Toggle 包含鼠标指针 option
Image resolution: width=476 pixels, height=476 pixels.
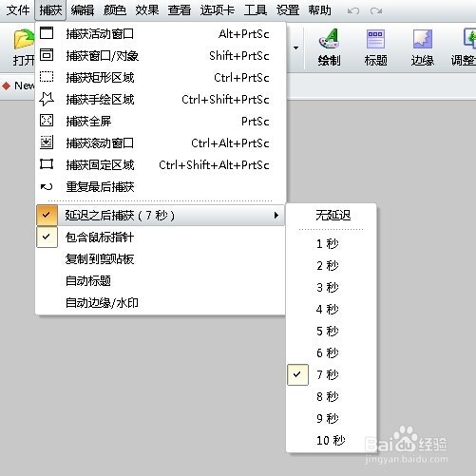161,238
